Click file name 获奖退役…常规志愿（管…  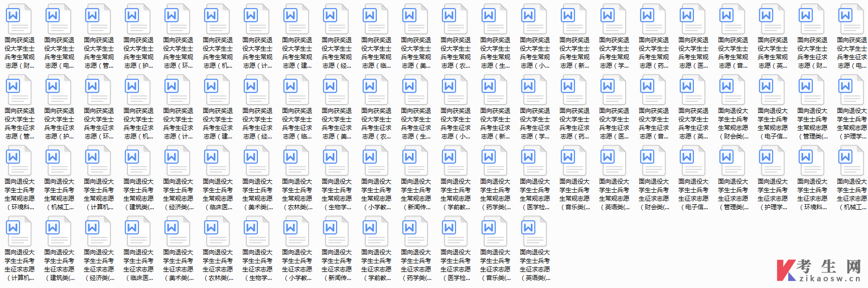[99, 53]
